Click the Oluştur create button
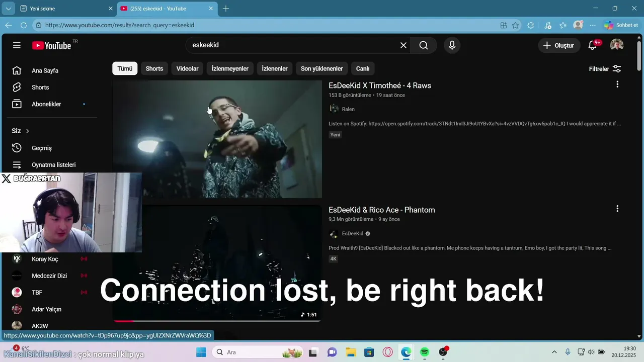The width and height of the screenshot is (644, 362). pyautogui.click(x=559, y=45)
